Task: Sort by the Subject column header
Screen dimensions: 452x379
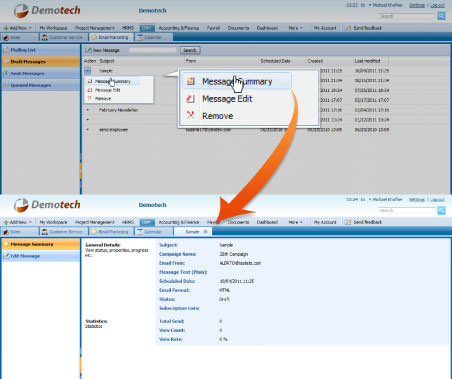Action: [107, 61]
